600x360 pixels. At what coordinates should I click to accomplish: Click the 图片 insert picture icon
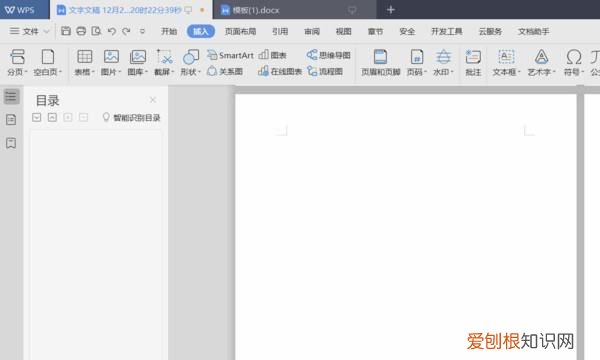pyautogui.click(x=111, y=57)
